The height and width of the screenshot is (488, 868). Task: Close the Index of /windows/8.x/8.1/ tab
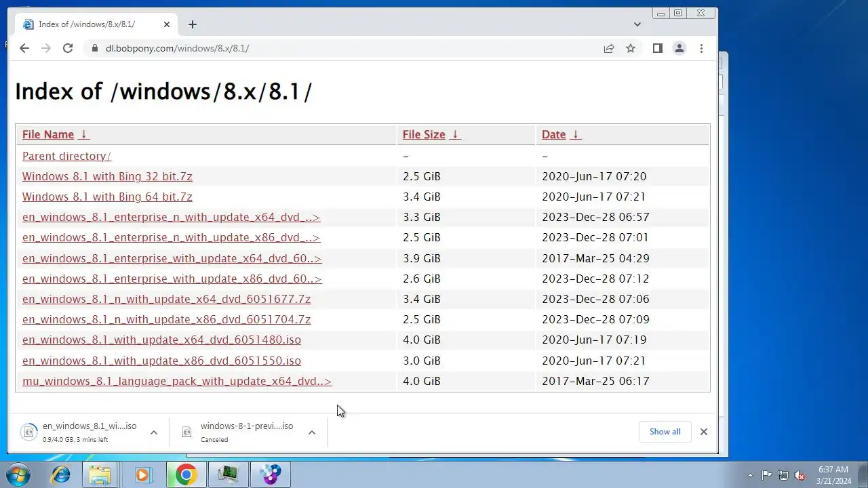(x=167, y=24)
